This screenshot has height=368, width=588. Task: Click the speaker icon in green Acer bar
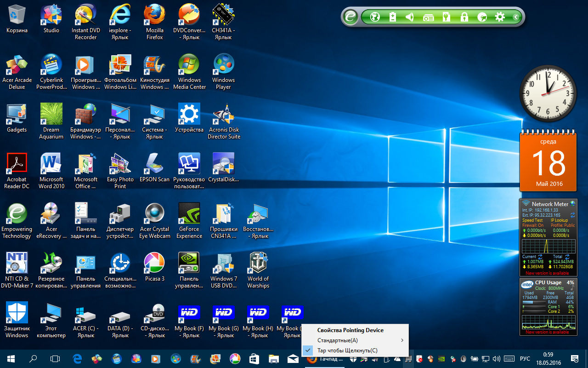410,17
